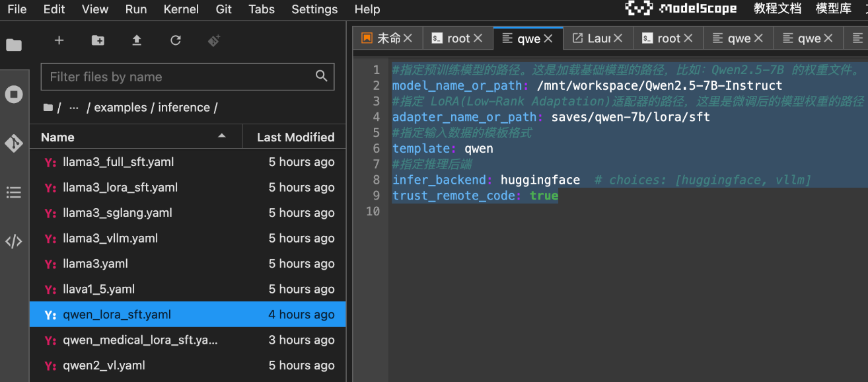Close the Launcher tab
Screen dimensions: 868x382
618,38
